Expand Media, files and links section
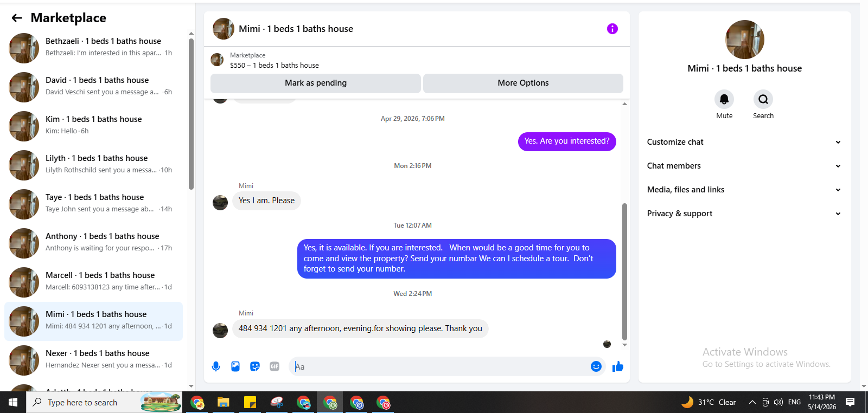Viewport: 868px width, 413px height. 744,190
